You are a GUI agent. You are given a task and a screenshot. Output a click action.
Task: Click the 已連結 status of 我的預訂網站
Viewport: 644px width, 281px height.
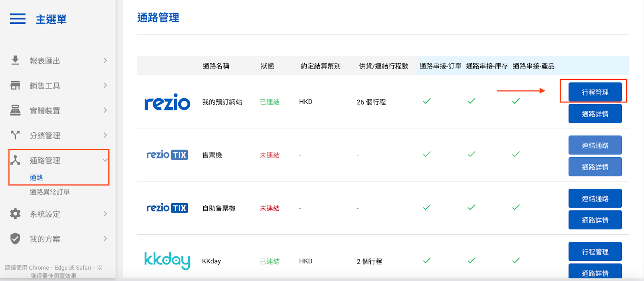pyautogui.click(x=270, y=102)
